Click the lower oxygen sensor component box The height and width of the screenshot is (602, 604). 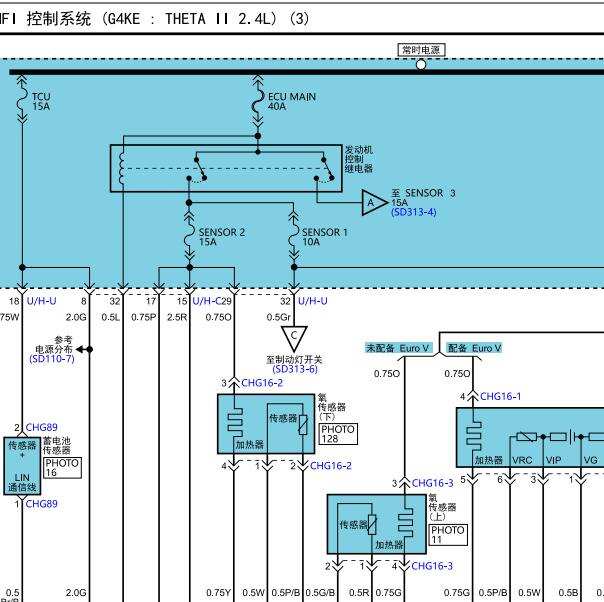(266, 424)
